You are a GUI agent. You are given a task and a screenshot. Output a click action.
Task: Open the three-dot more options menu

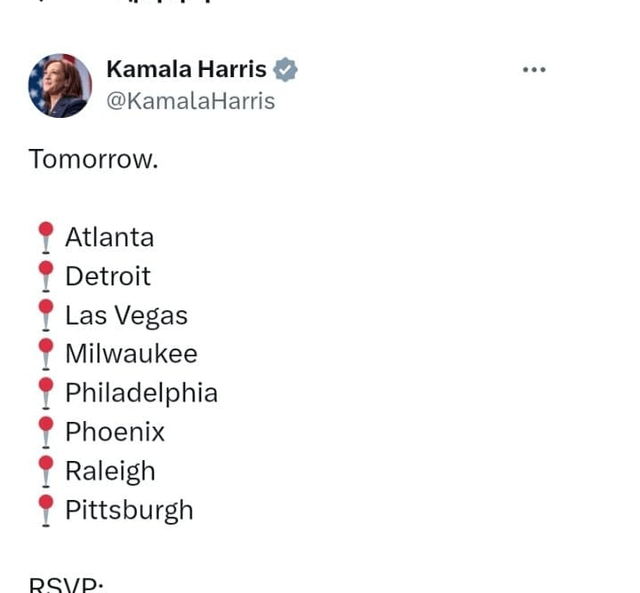(x=534, y=70)
